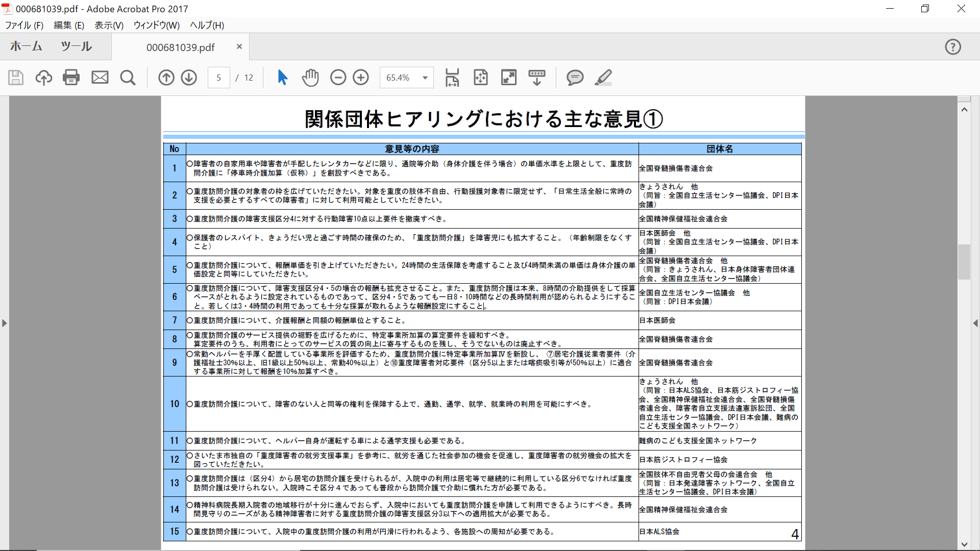Click the fit one full page icon
980x551 pixels.
coord(481,78)
